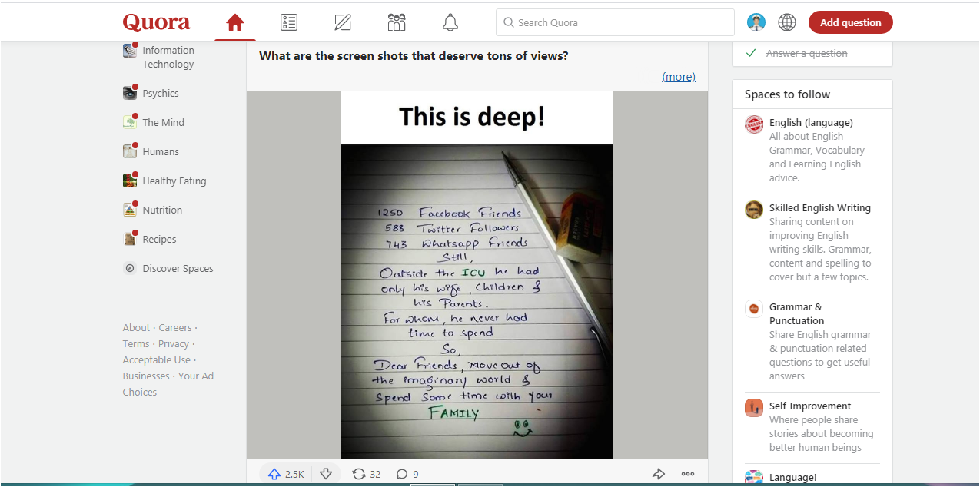Screen dimensions: 980x487
Task: Upvote the post with 2.5K upvotes
Action: [x=285, y=474]
